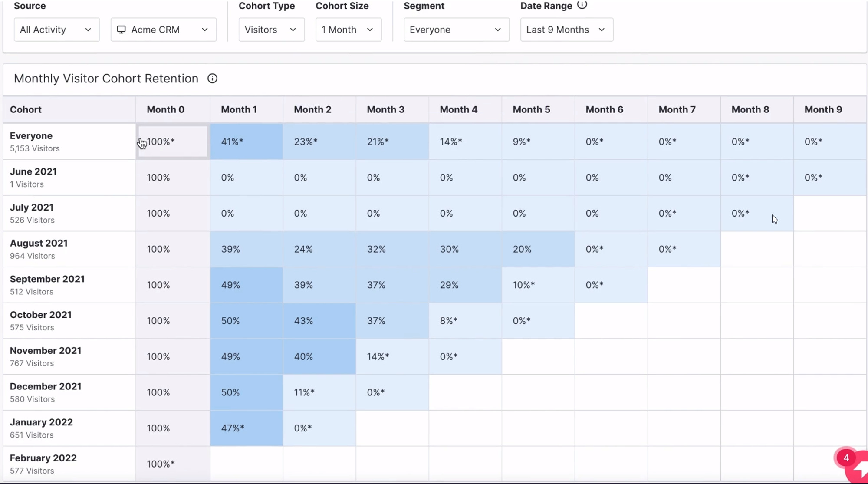Change the 1 Month cohort size dropdown
The image size is (868, 484).
(x=348, y=30)
